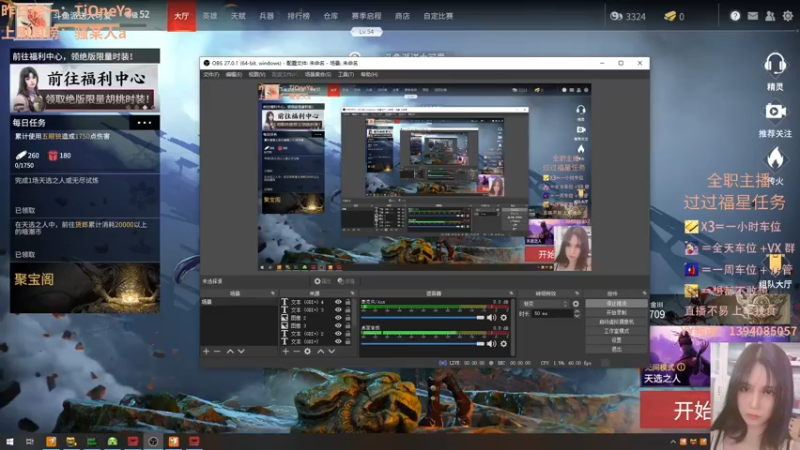Open the mail envelope icon in the game header
800x450 pixels.
(753, 16)
